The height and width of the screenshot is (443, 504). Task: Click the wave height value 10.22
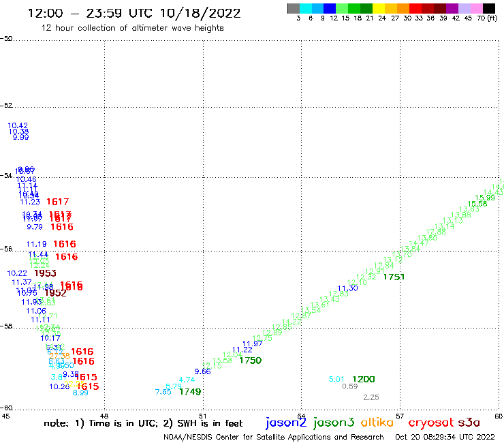(x=17, y=273)
